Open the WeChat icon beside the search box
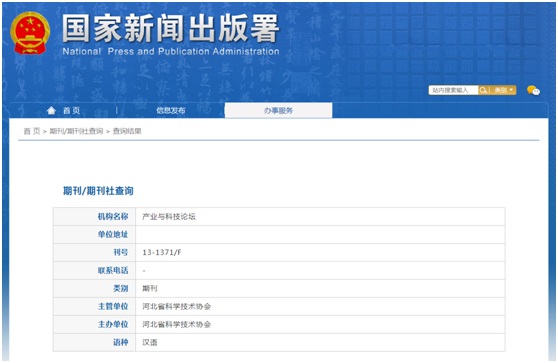The width and height of the screenshot is (558, 363). coord(533,90)
